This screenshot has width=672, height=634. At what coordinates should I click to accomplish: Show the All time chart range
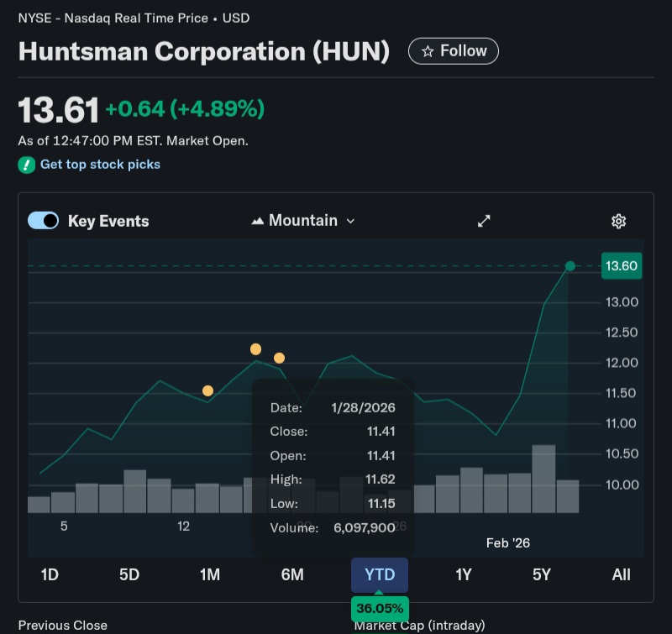click(621, 574)
